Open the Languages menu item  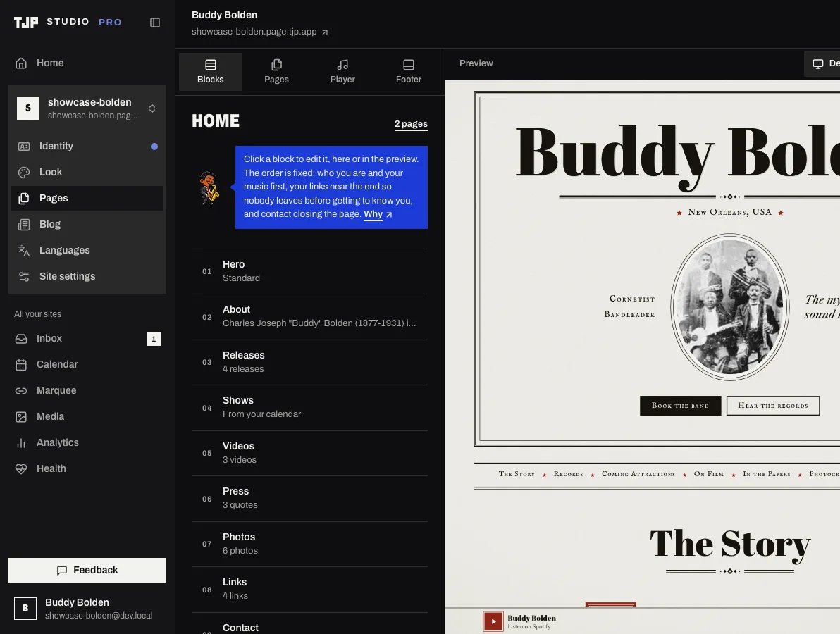pyautogui.click(x=87, y=251)
